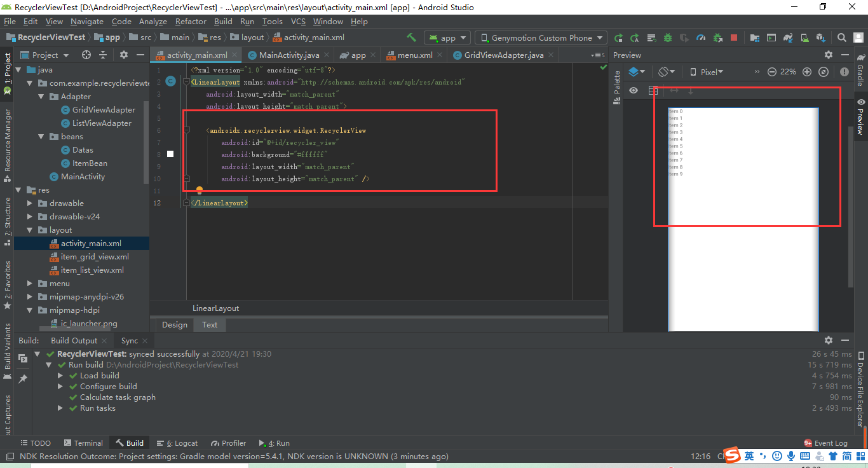
Task: Open the SDK Manager icon
Action: 820,38
